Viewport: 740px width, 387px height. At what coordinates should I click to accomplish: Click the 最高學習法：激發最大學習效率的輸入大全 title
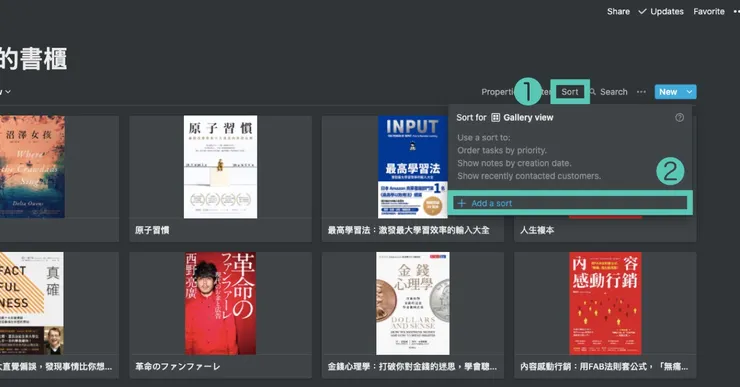[x=408, y=230]
